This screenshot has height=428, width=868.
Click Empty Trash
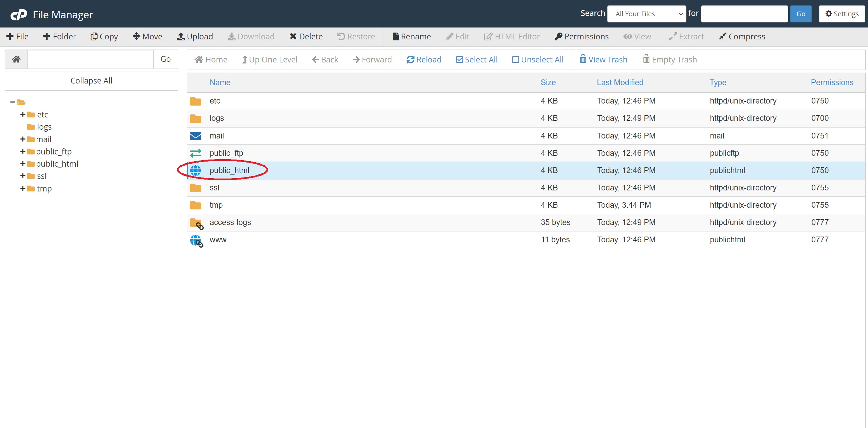[670, 60]
